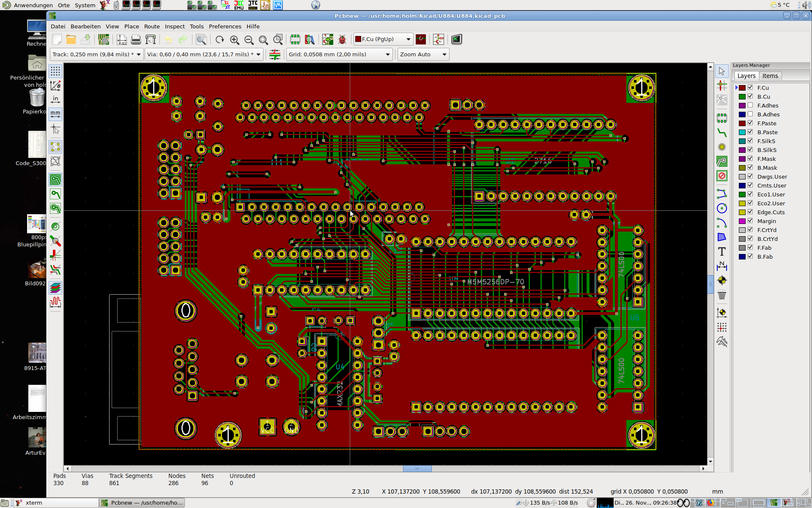Toggle ratsnest display icon

(55, 147)
